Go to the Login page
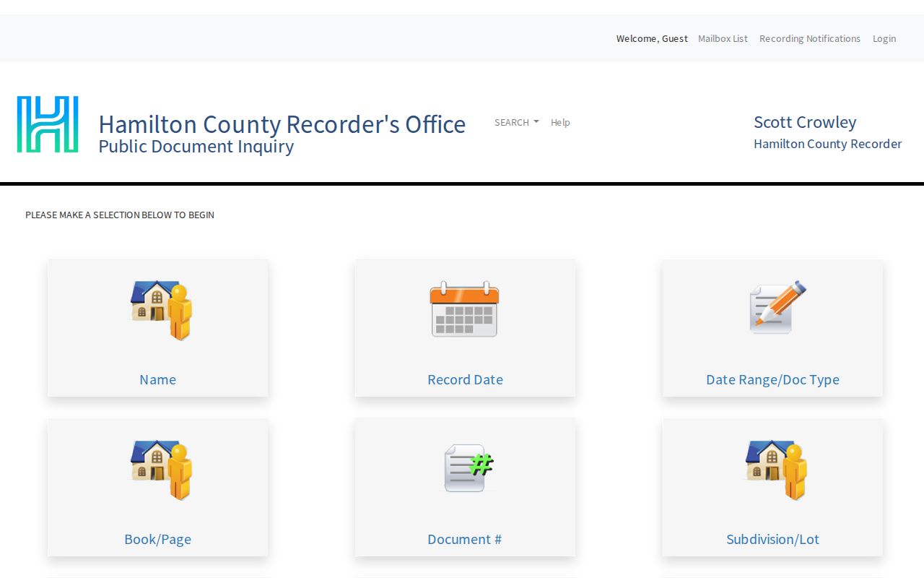This screenshot has width=924, height=578. 884,38
